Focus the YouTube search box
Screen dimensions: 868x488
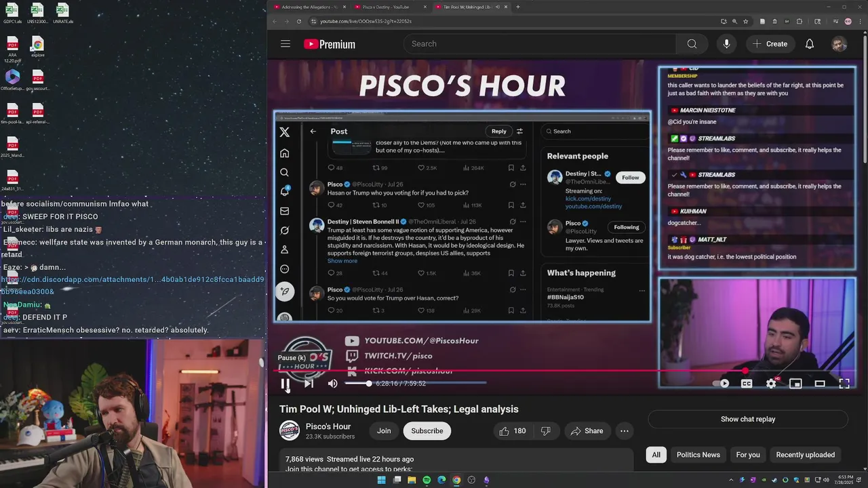[540, 44]
